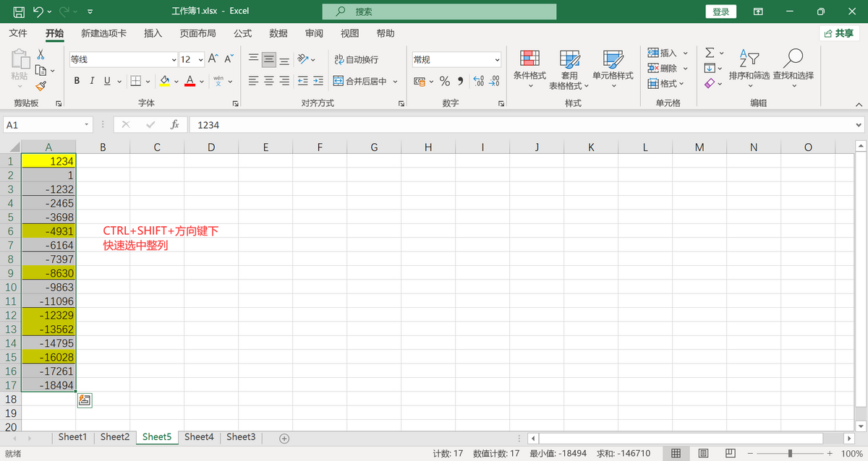Open Cell Styles (单元格样式) gallery
Viewport: 868px width, 461px height.
613,69
